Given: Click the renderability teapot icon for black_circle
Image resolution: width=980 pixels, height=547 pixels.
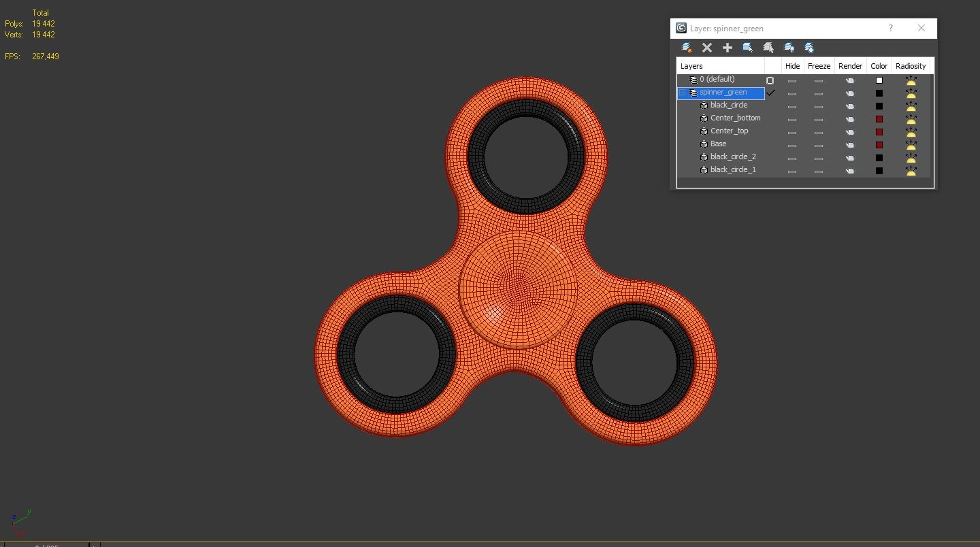Looking at the screenshot, I should pyautogui.click(x=849, y=106).
